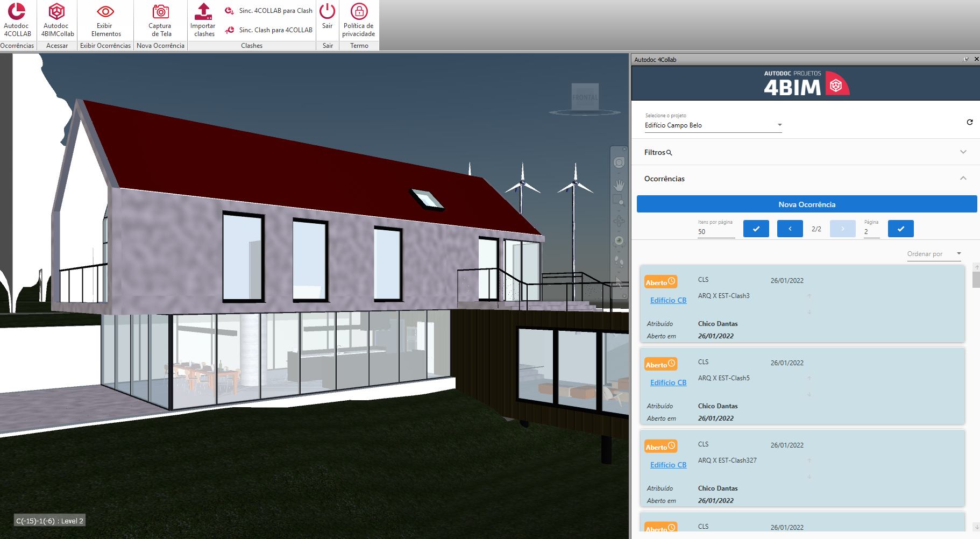
Task: Click the Sair power icon
Action: [x=328, y=16]
